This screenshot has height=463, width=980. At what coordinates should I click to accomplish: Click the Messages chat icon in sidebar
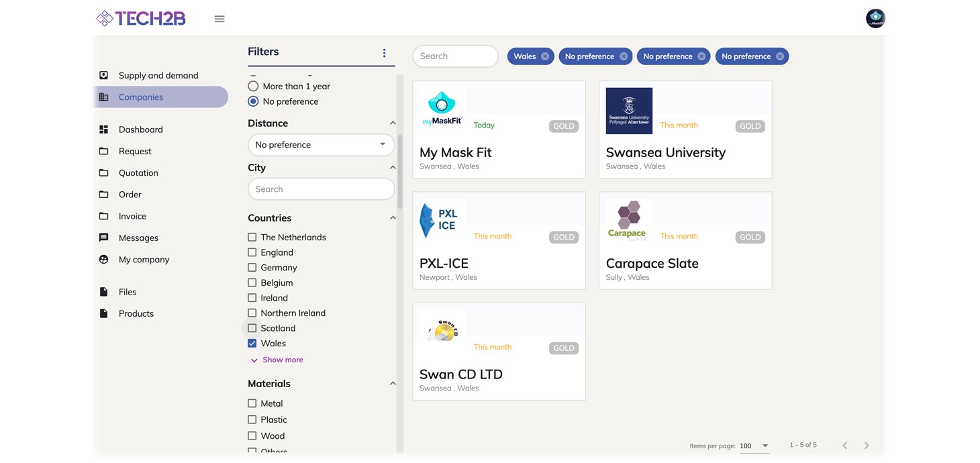103,238
